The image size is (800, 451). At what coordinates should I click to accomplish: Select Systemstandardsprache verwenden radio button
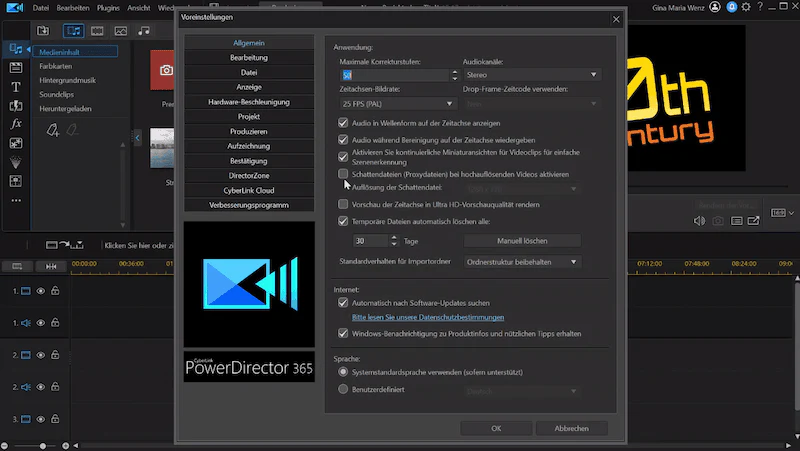tap(343, 372)
